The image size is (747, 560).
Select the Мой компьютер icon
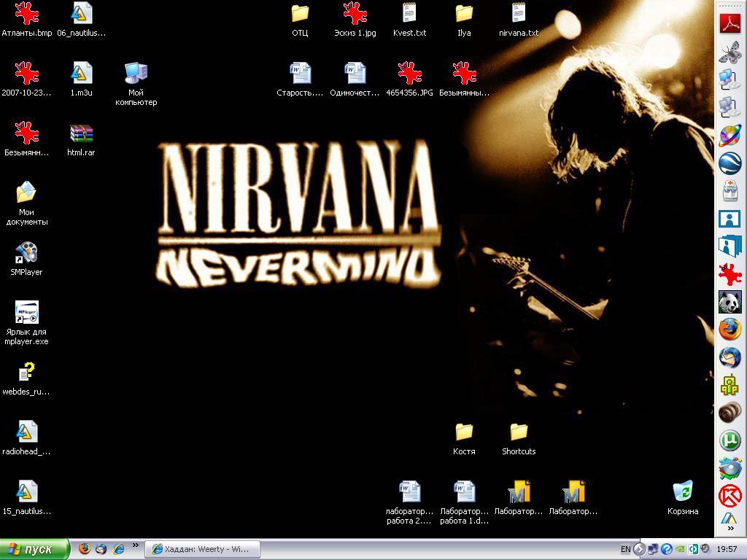coord(136,85)
